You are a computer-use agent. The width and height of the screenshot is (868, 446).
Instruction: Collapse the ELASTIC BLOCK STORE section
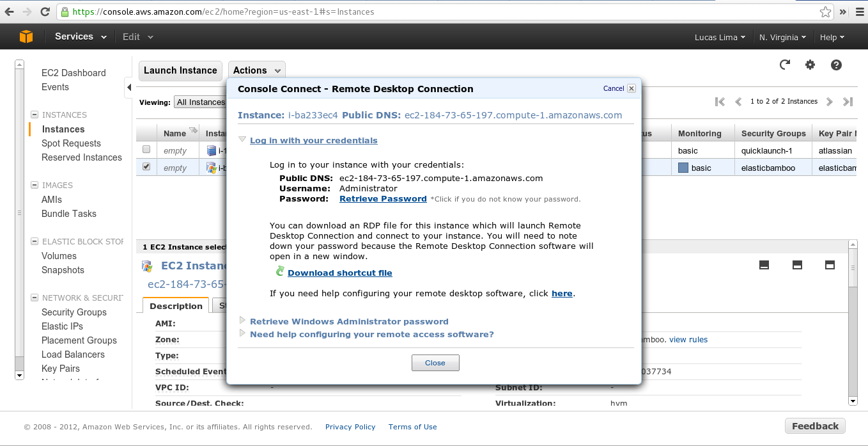tap(35, 242)
